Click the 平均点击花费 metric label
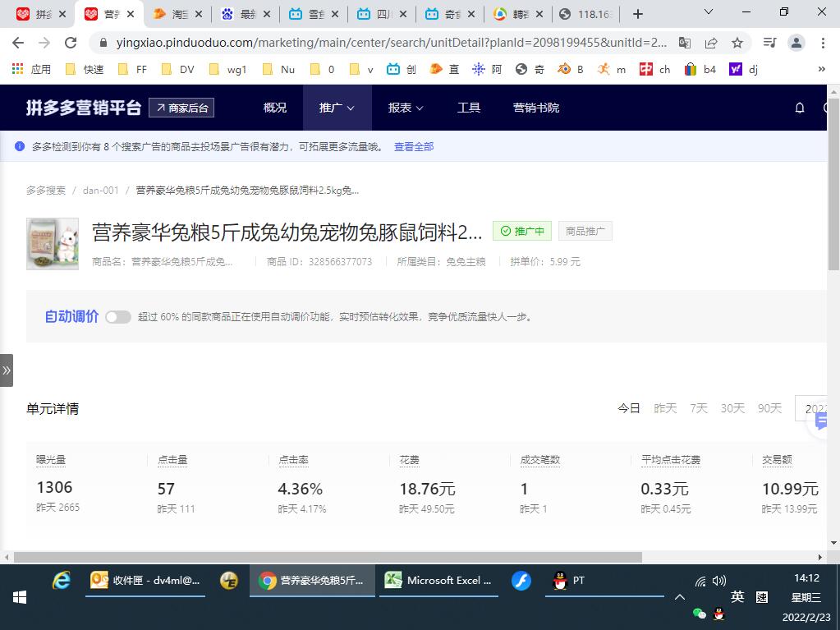The height and width of the screenshot is (630, 840). click(x=671, y=460)
